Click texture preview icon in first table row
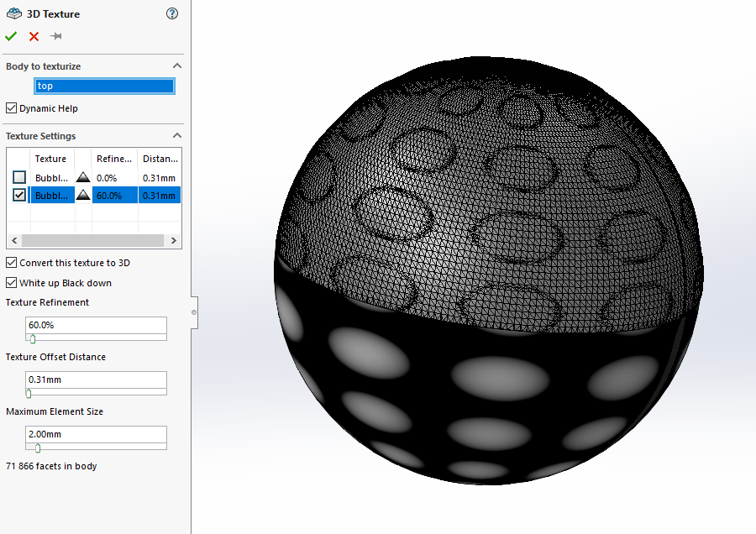 click(83, 178)
